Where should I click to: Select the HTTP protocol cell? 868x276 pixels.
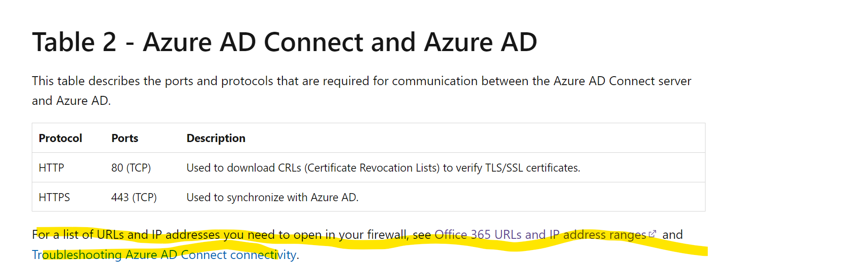pyautogui.click(x=51, y=168)
